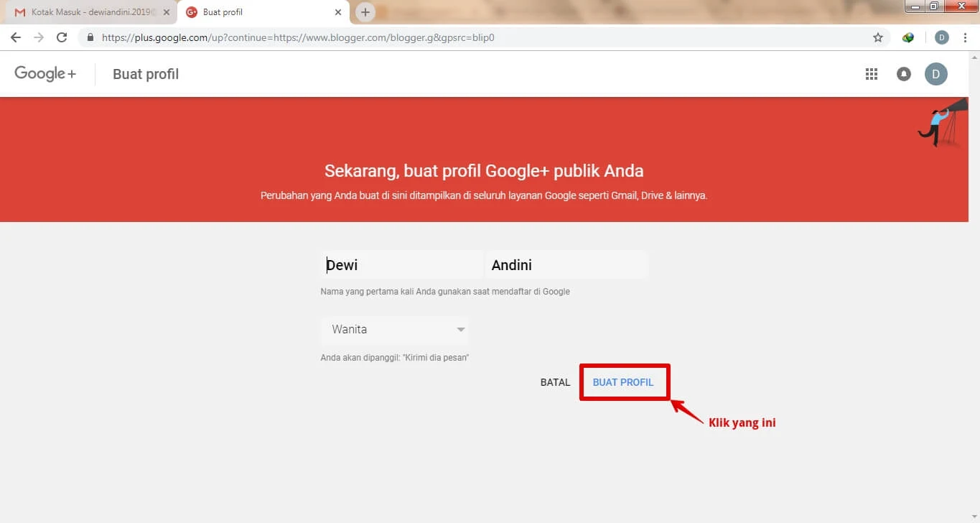This screenshot has width=980, height=523.
Task: Open the green browser extension icon
Action: [x=908, y=37]
